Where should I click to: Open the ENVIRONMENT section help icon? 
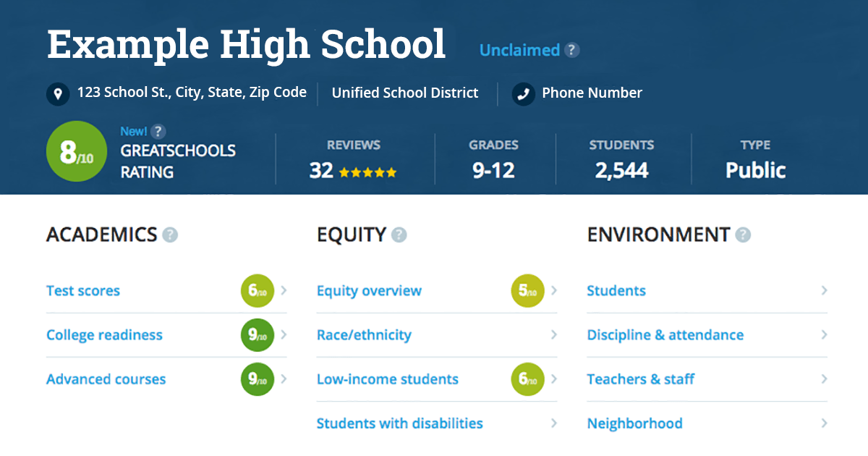point(741,235)
